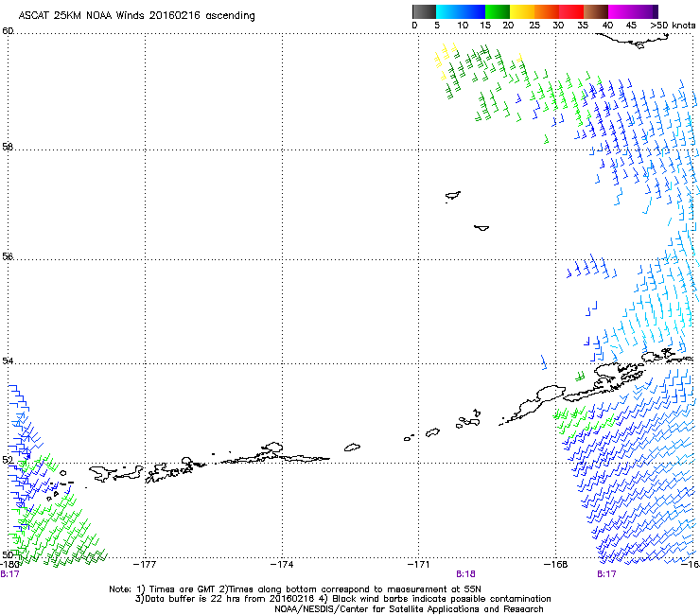Viewport: 700px width, 615px height.
Task: Click the 'Data buffer is 22 hrs' note line
Action: [343, 599]
